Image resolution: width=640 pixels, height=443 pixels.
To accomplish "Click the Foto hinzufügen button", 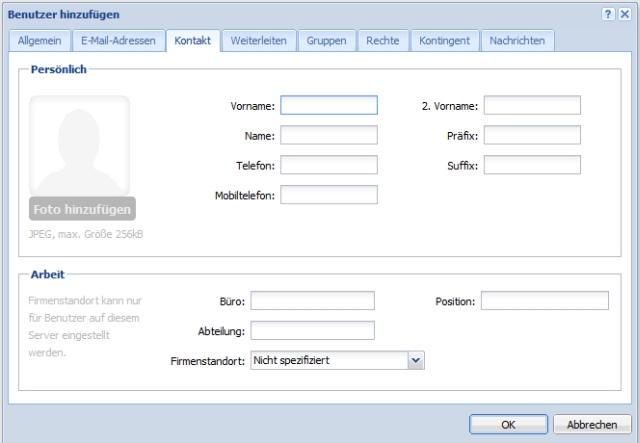I will click(x=81, y=210).
